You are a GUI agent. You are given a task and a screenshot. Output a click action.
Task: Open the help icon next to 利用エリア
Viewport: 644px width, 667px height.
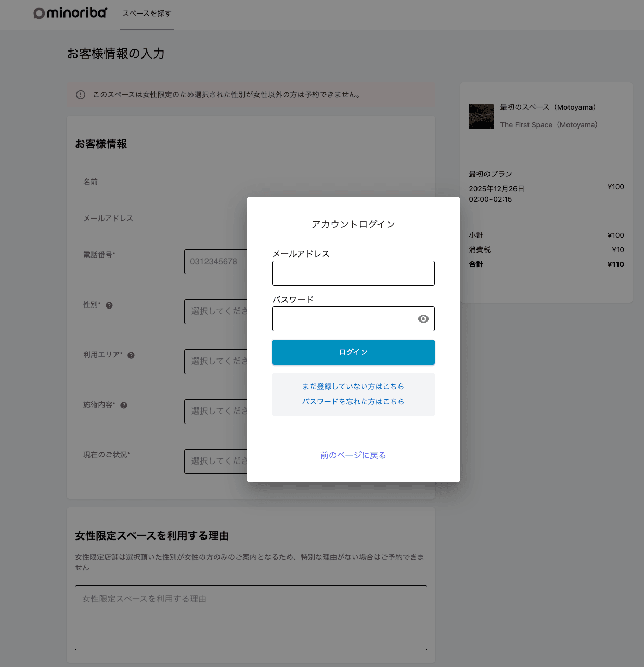click(x=131, y=355)
